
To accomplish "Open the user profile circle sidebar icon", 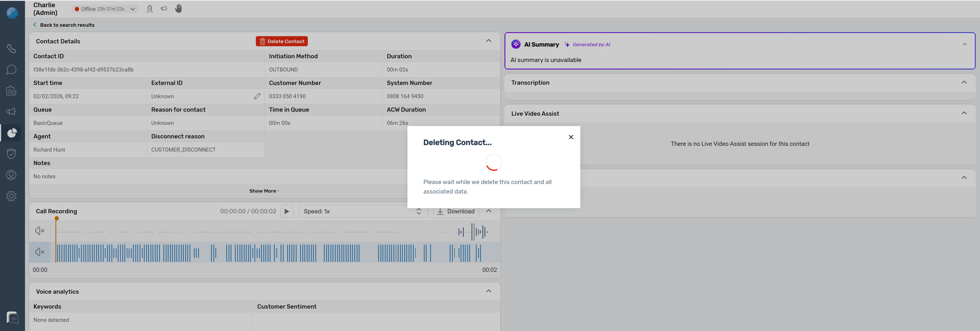I will [11, 175].
